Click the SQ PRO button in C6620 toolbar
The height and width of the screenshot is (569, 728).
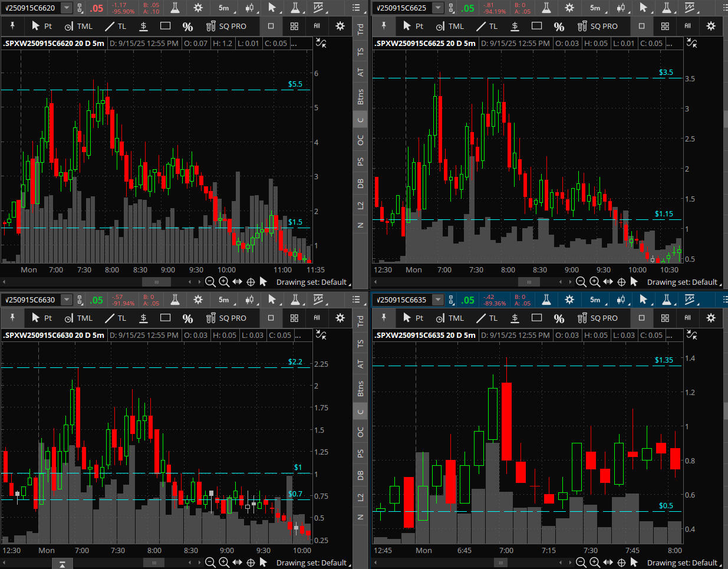pos(226,26)
